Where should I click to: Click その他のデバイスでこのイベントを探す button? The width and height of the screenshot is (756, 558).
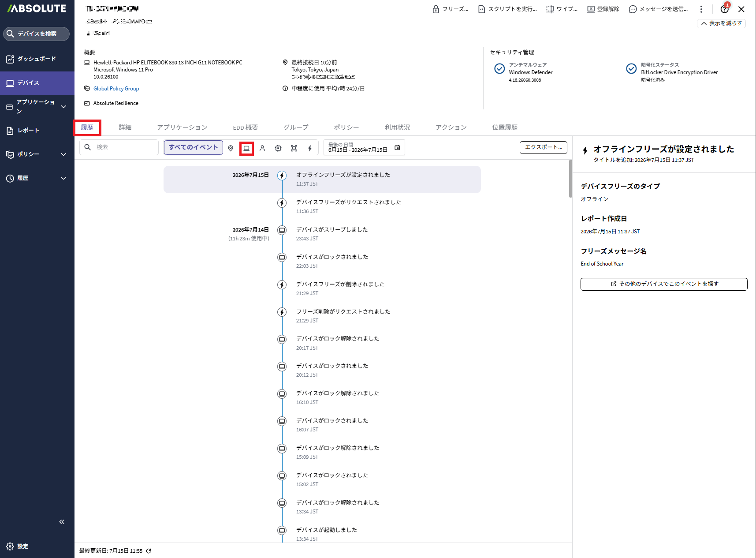tap(664, 284)
